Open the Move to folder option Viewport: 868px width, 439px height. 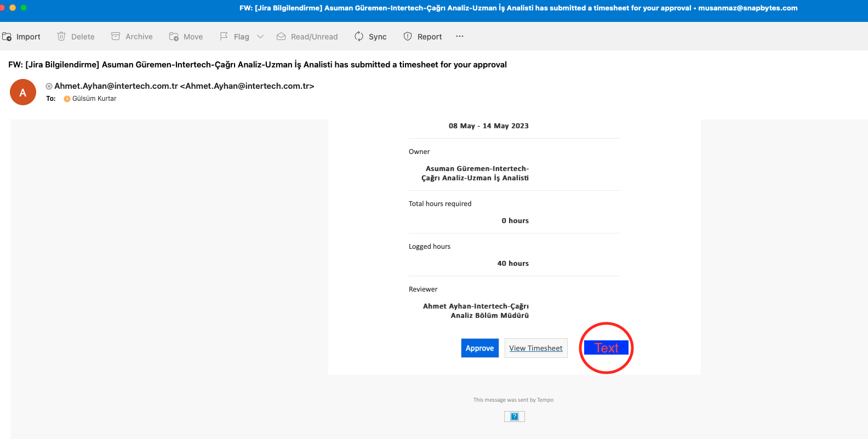pyautogui.click(x=174, y=37)
